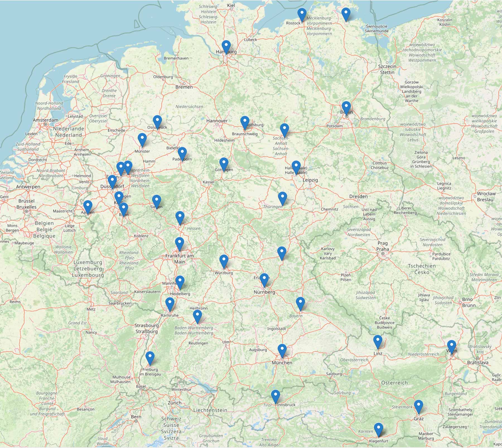Viewport: 502px width, 448px height.
Task: Select the pin at Siegen
Action: (156, 201)
